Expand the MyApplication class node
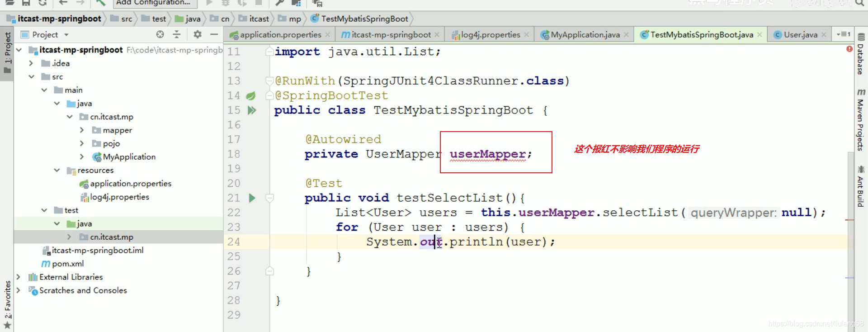This screenshot has height=332, width=868. (82, 157)
